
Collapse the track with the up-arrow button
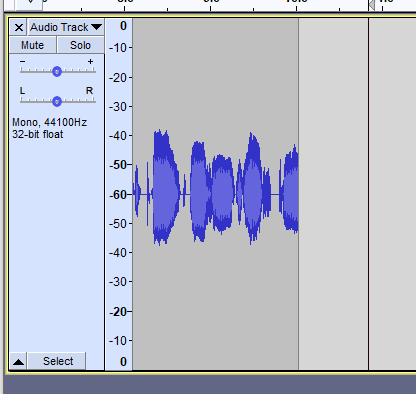click(18, 361)
